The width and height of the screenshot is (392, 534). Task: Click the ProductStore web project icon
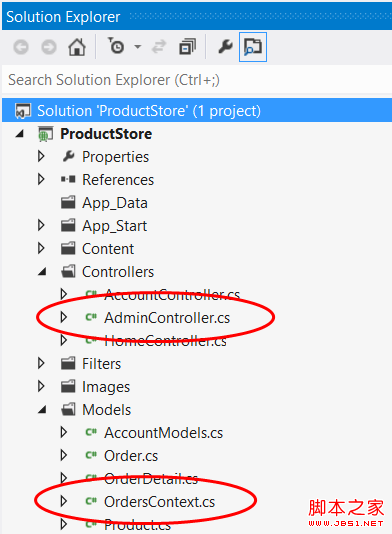[45, 134]
